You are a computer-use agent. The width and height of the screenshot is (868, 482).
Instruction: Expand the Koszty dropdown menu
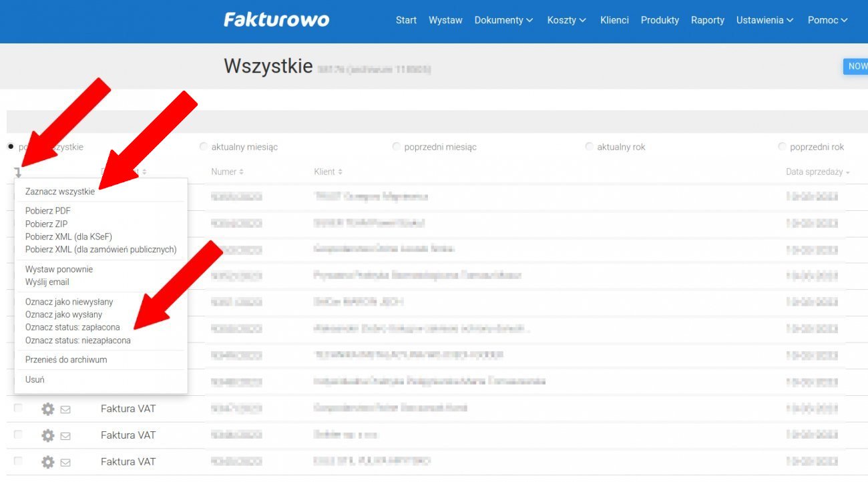567,20
